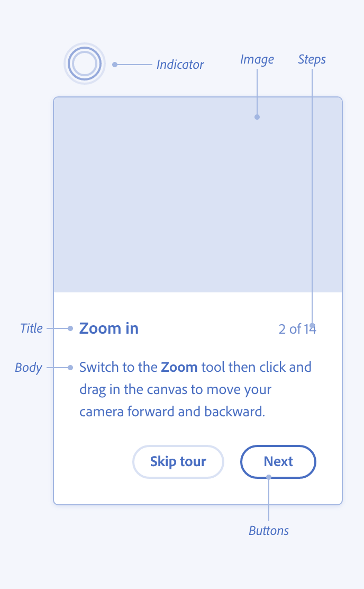Click the italic Body annotation label
364x589 pixels.
[x=29, y=367]
